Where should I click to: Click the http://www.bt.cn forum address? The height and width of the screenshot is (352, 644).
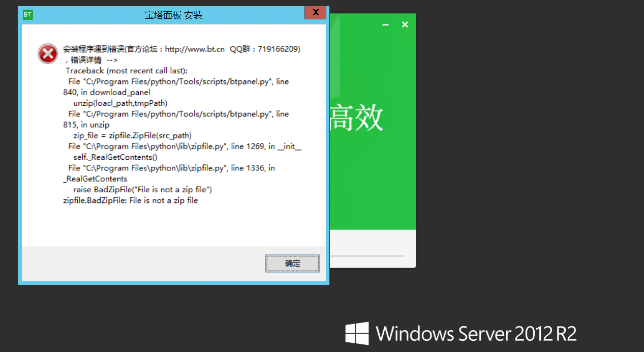[x=195, y=49]
